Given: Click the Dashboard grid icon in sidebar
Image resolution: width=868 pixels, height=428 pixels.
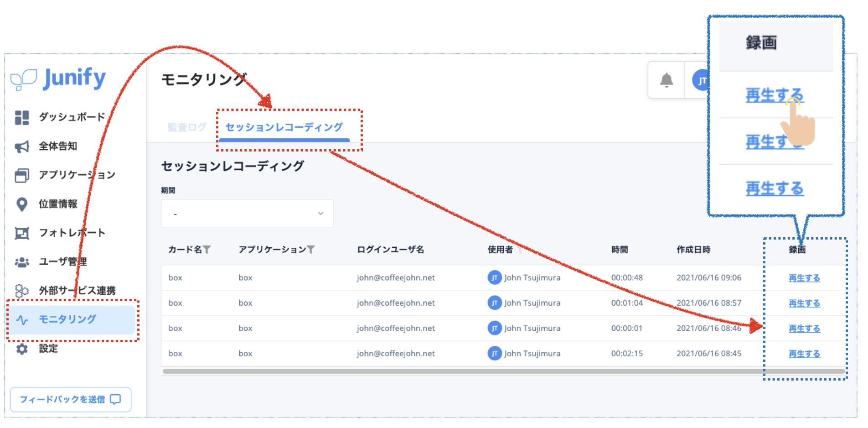Looking at the screenshot, I should pos(21,118).
